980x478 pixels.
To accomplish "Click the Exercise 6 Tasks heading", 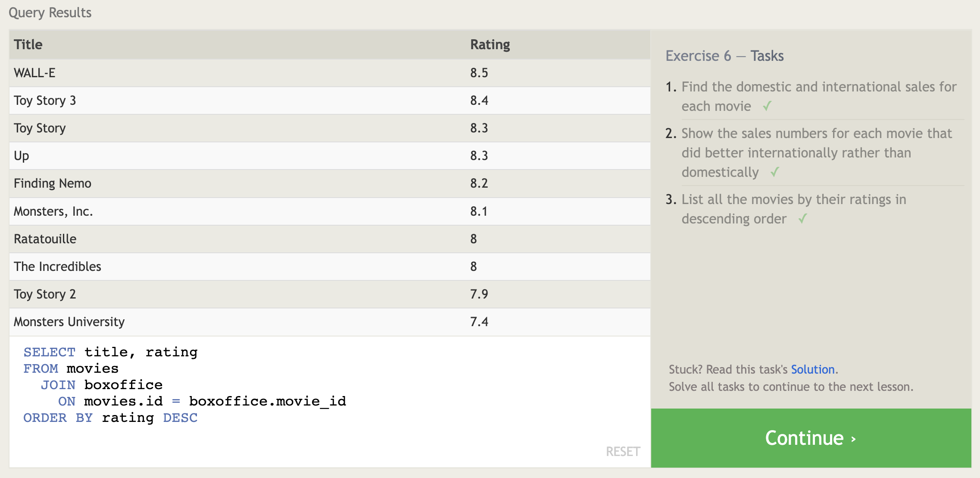I will tap(724, 56).
